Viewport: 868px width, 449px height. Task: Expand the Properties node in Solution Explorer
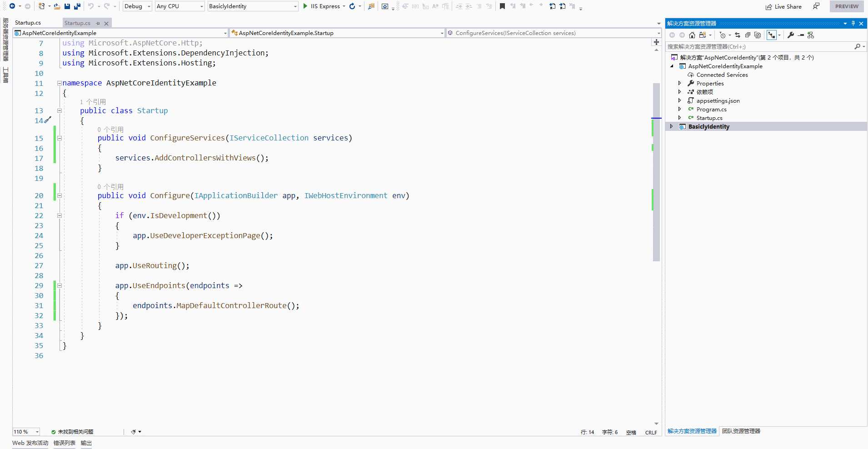(679, 83)
